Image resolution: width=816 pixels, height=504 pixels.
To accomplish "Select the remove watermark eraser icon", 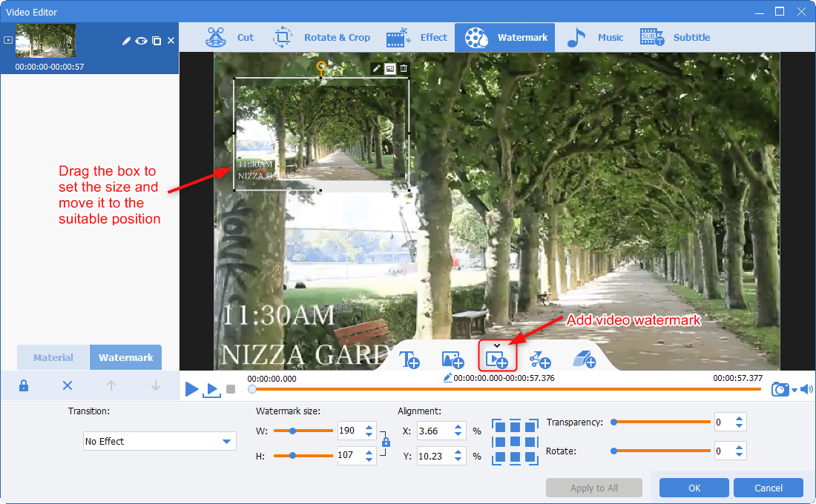I will (585, 359).
